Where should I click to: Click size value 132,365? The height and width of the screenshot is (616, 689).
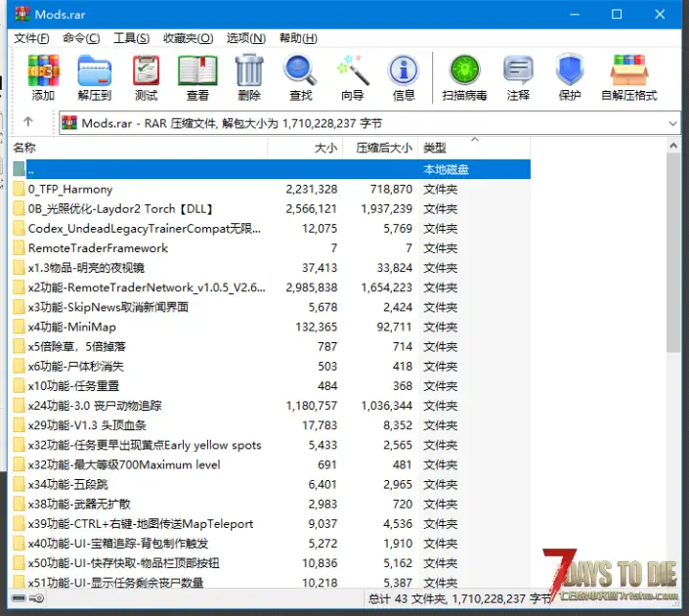(x=317, y=327)
